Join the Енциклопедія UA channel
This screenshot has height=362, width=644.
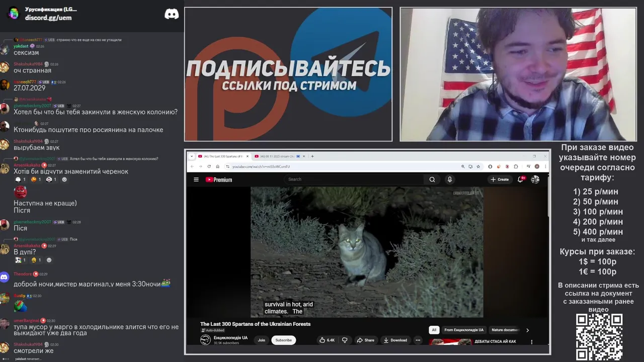262,340
